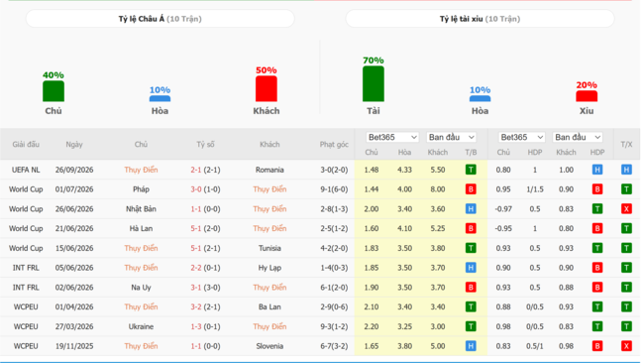
Task: Click the blue H badge in Slovenia row T/B column
Action: click(x=471, y=346)
